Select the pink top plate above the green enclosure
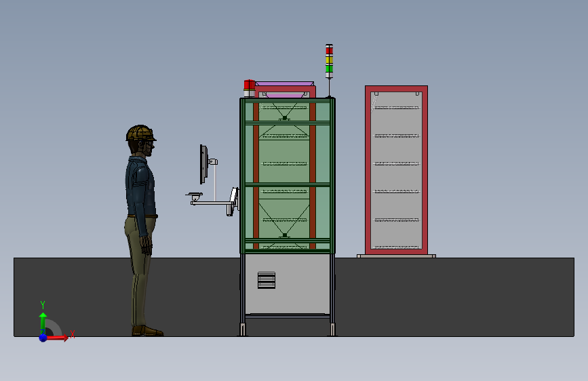 (285, 84)
